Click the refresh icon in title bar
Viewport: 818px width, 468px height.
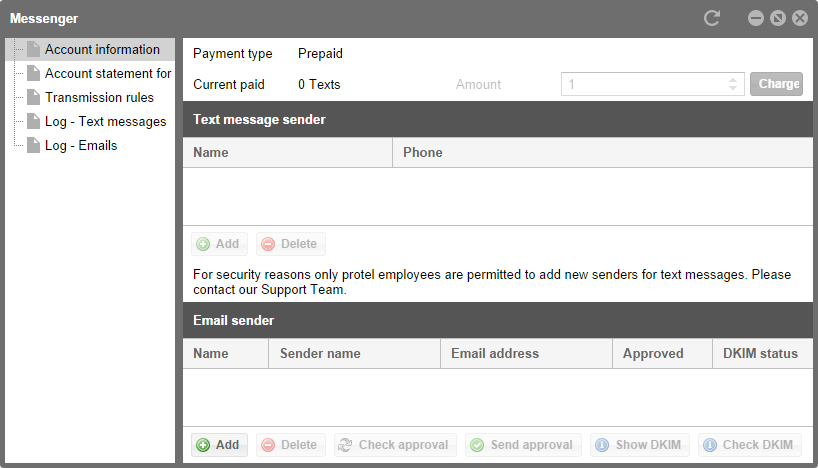pyautogui.click(x=712, y=18)
